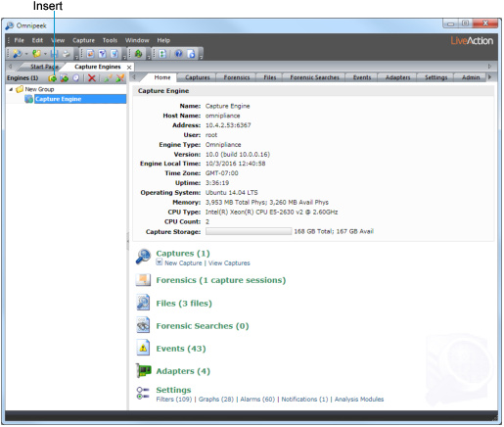The height and width of the screenshot is (427, 504).
Task: Click the Files document magnifier icon
Action: 143,303
